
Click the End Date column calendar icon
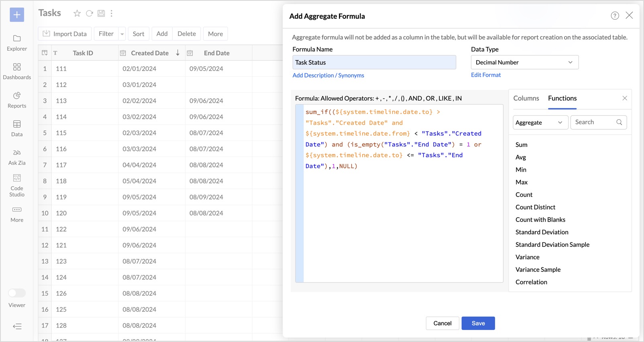[190, 53]
